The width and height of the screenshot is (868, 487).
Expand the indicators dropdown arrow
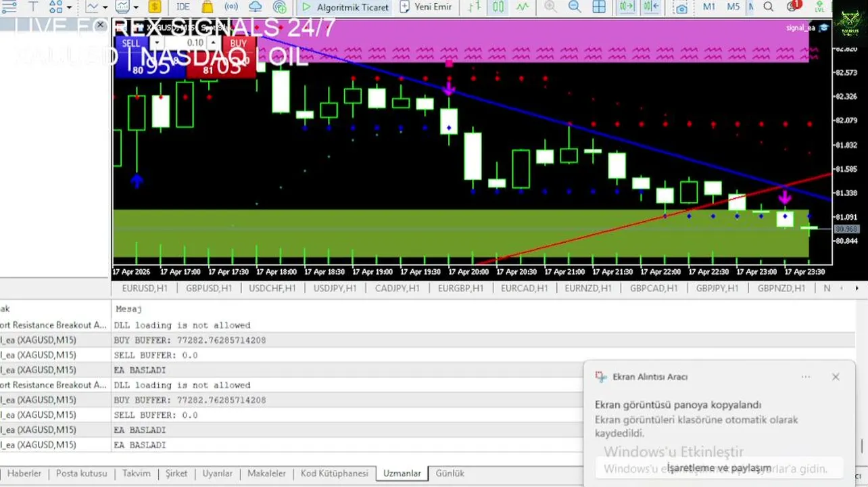105,8
